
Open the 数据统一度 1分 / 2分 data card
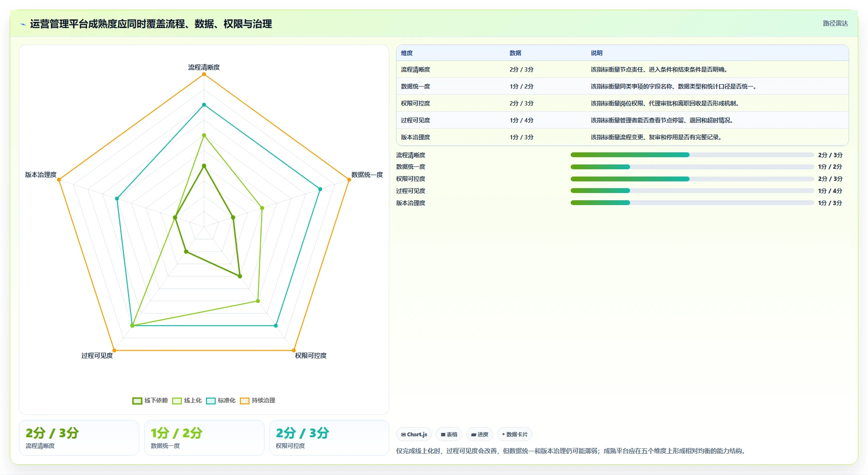[204, 438]
